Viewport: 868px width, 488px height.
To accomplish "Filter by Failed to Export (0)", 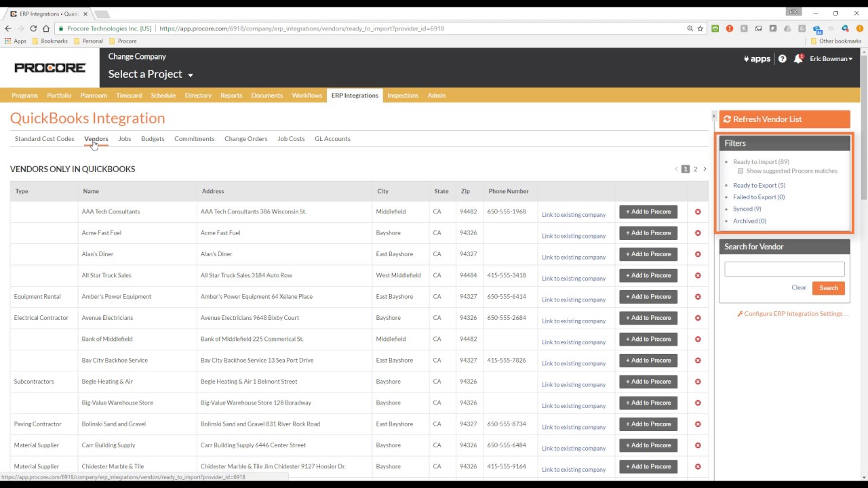I will (x=759, y=197).
